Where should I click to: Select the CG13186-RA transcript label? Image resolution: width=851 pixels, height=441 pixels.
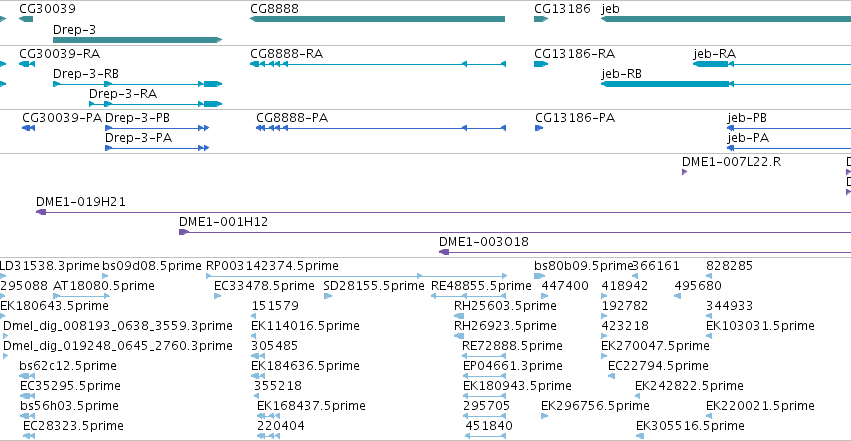click(x=575, y=54)
